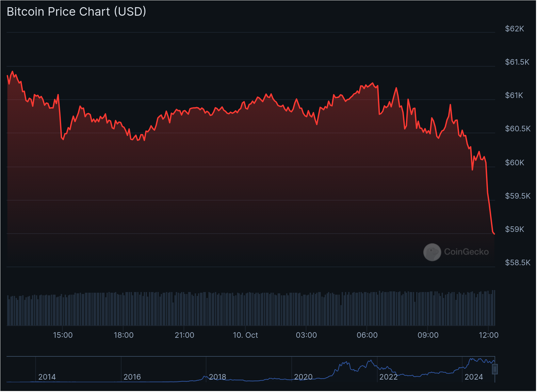This screenshot has width=537, height=392.
Task: Select 2022 in the history navigator
Action: (x=388, y=377)
